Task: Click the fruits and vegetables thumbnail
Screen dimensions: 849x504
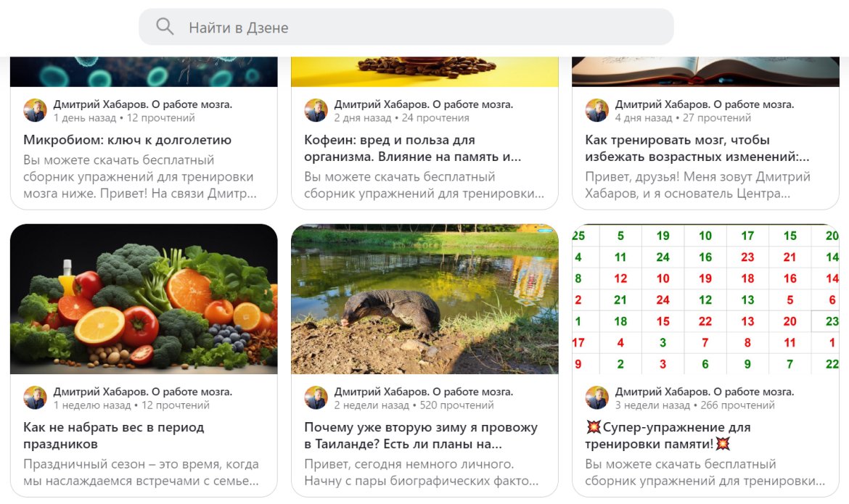Action: pos(144,299)
